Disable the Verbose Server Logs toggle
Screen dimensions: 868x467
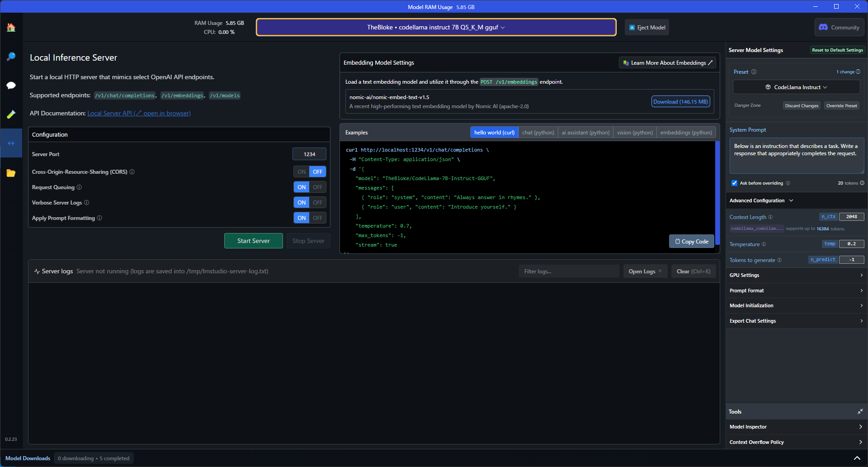pyautogui.click(x=317, y=202)
